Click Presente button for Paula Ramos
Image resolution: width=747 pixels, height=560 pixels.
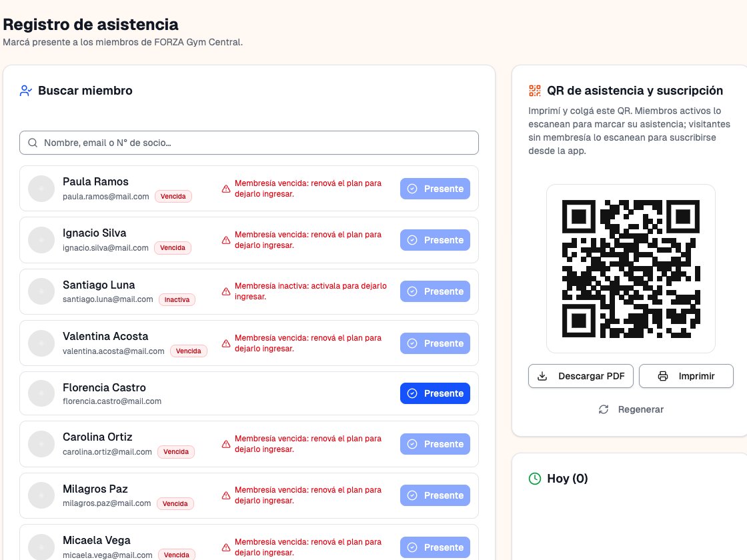point(435,189)
